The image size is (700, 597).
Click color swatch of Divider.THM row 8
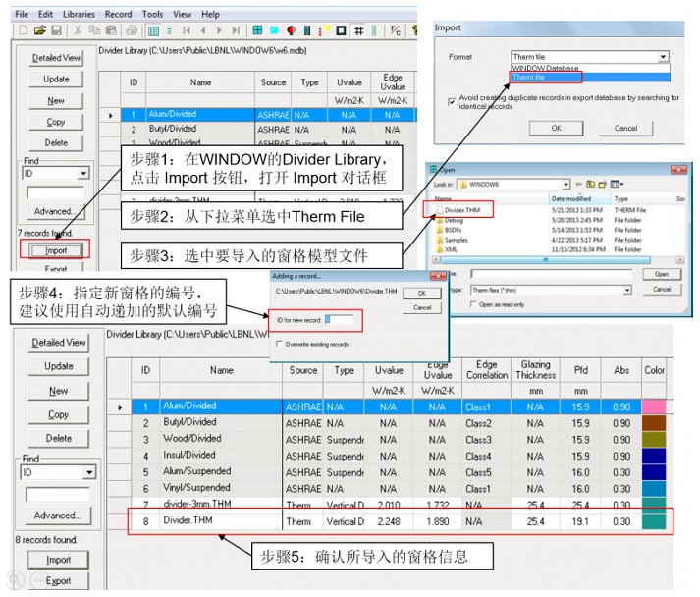coord(654,521)
